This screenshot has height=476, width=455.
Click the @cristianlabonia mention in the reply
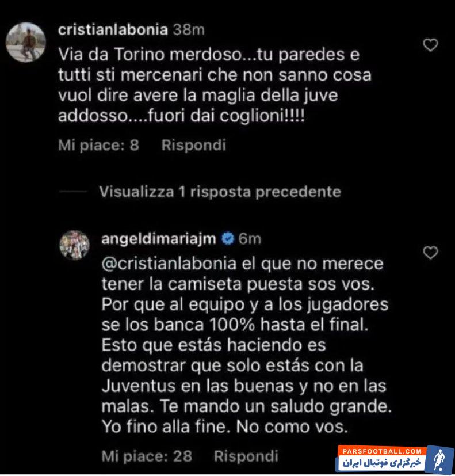169,264
